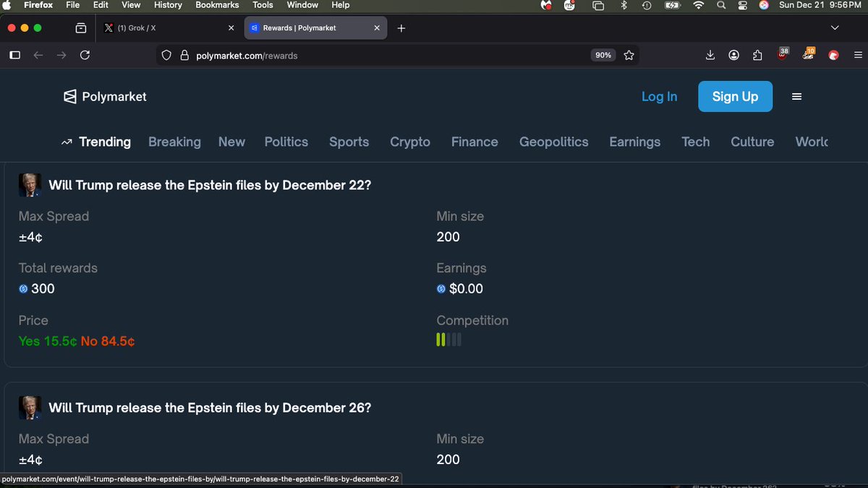The image size is (868, 488).
Task: Click the Wi-Fi status icon
Action: coord(698,5)
